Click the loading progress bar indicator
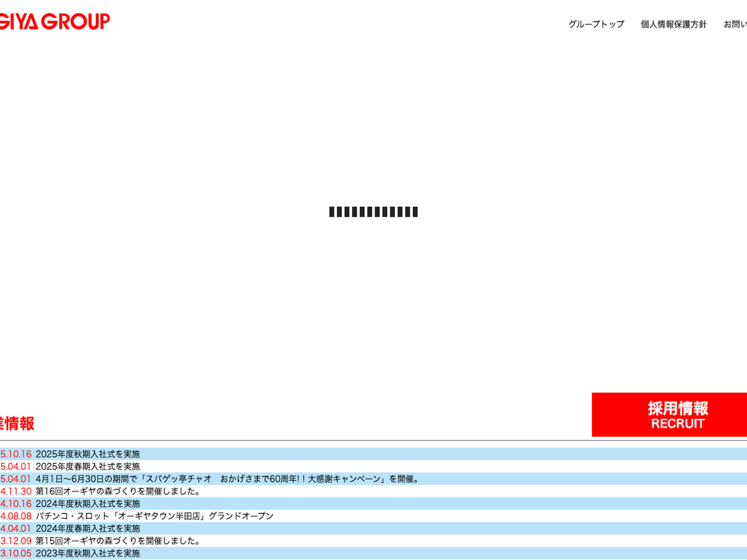This screenshot has height=560, width=747. click(374, 212)
